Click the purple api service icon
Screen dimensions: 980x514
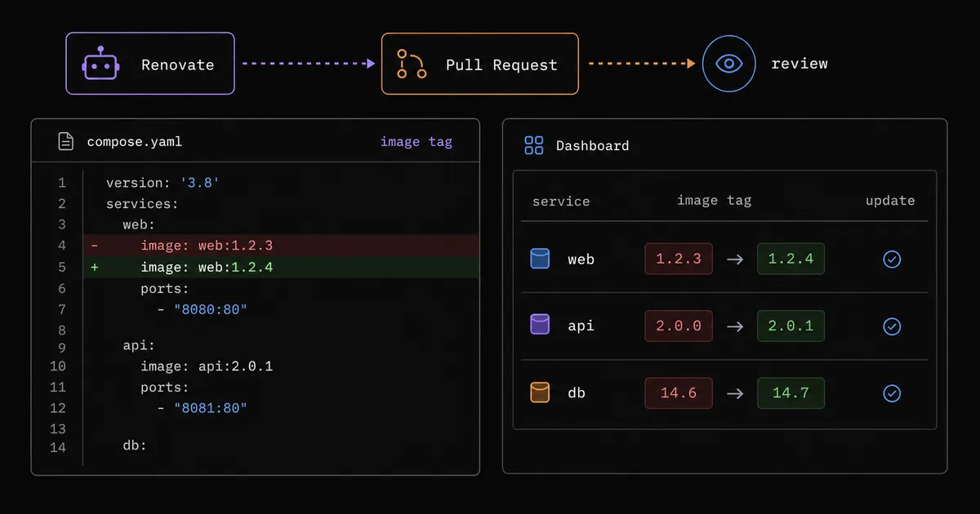[x=539, y=326]
